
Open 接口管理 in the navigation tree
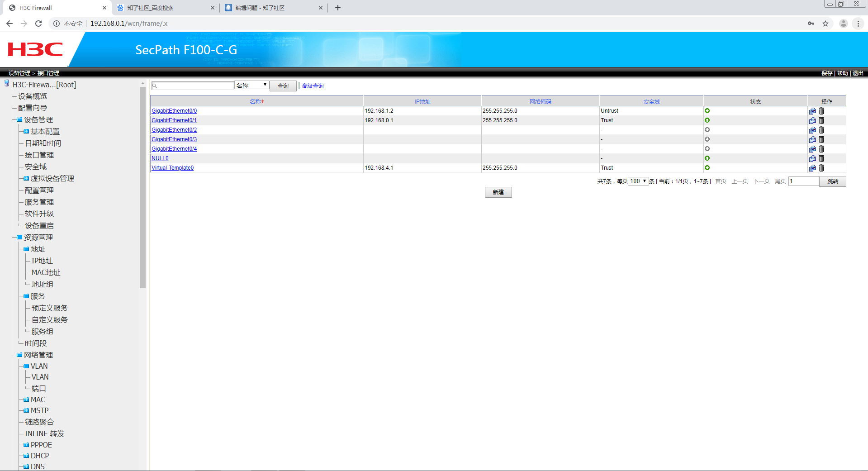tap(39, 155)
